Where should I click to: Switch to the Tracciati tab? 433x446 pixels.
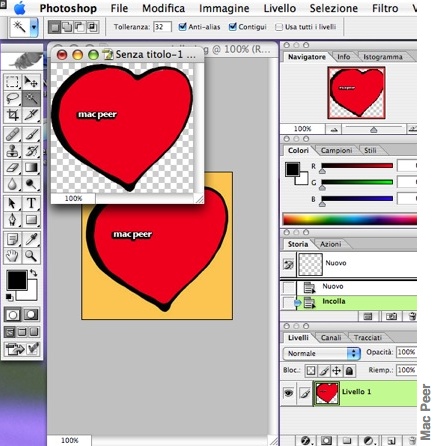(x=368, y=338)
